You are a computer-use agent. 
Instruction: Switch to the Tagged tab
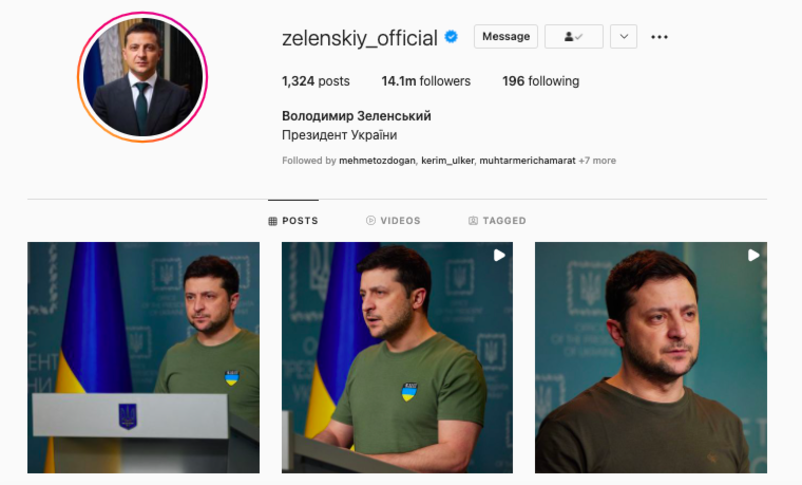[497, 221]
